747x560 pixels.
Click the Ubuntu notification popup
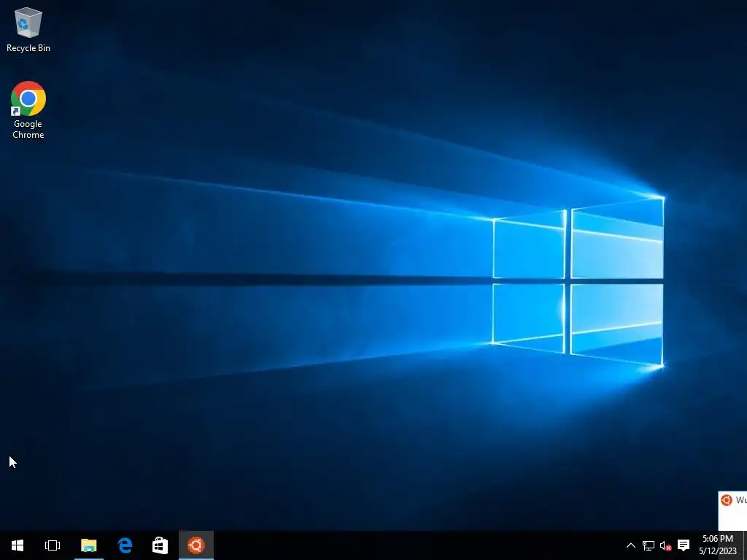point(732,510)
